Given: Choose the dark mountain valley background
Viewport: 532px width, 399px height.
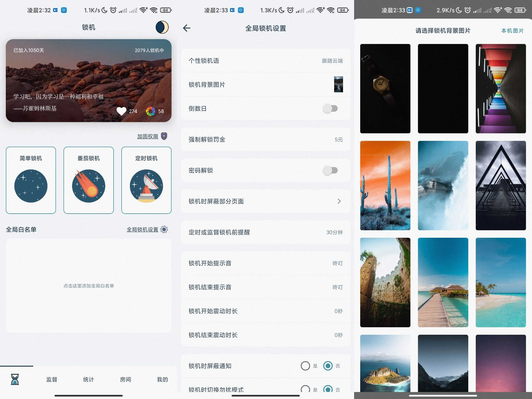Looking at the screenshot, I should coord(443,363).
